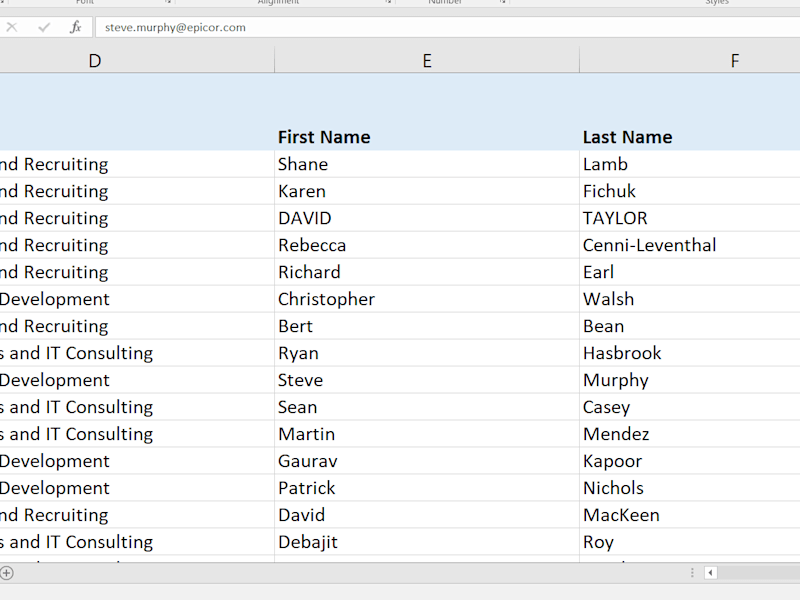Select last name cell Hasbrook
Screen dimensions: 800x600
690,353
